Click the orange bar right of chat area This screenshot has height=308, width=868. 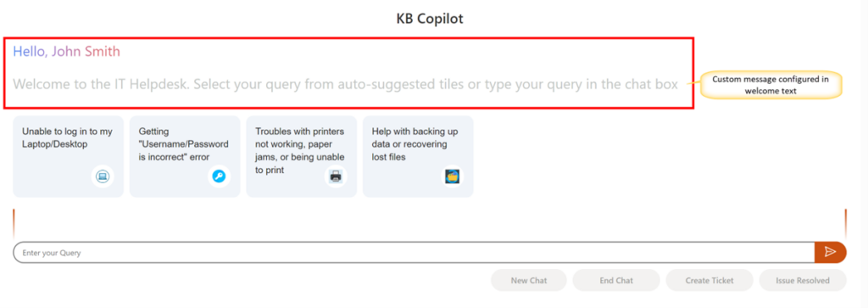coord(846,221)
